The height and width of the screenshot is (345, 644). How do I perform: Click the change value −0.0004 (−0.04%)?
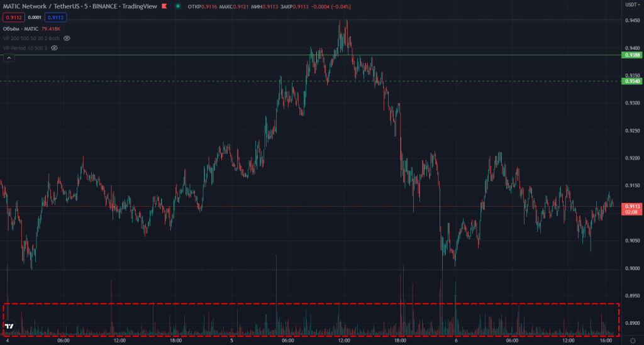[x=331, y=6]
